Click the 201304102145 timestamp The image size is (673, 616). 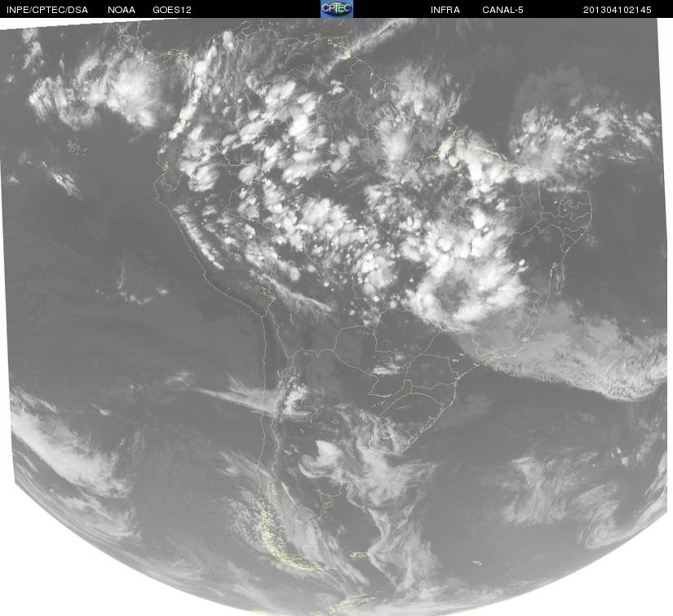[x=618, y=10]
